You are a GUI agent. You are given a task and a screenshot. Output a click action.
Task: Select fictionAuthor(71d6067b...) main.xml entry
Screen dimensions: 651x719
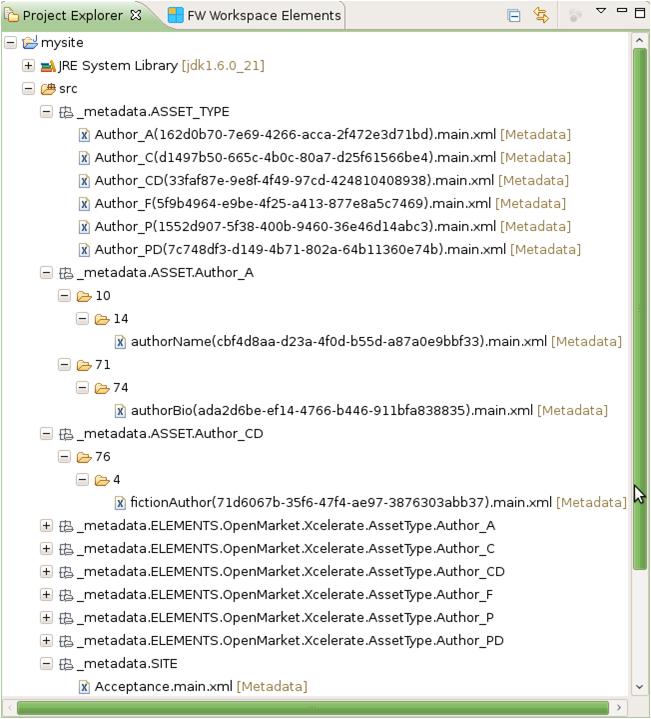(x=341, y=503)
